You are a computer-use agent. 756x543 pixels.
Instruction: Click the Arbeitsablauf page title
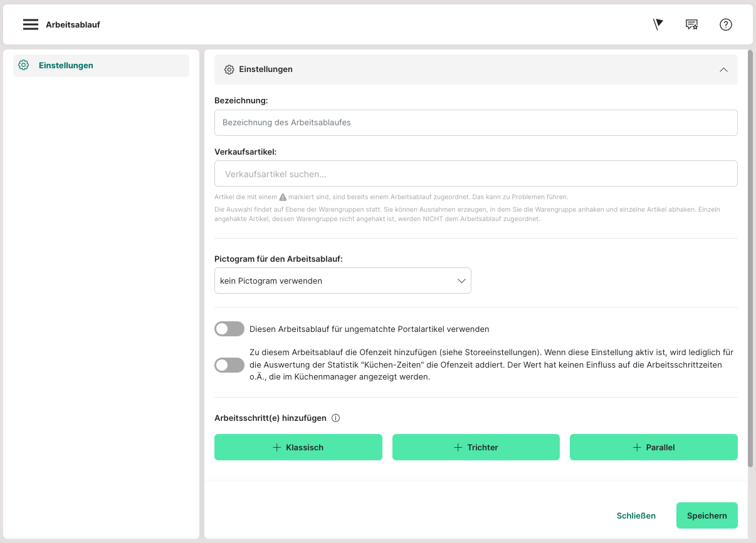tap(73, 25)
